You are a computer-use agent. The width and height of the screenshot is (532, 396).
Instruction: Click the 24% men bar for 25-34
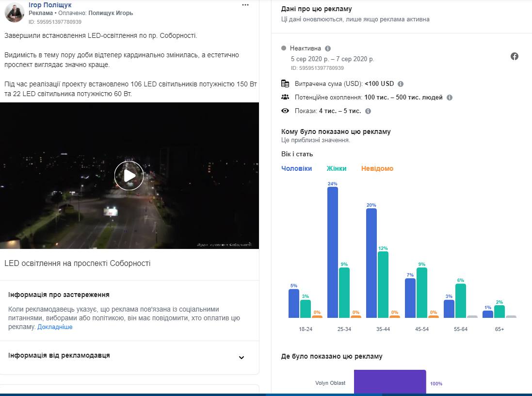(333, 252)
